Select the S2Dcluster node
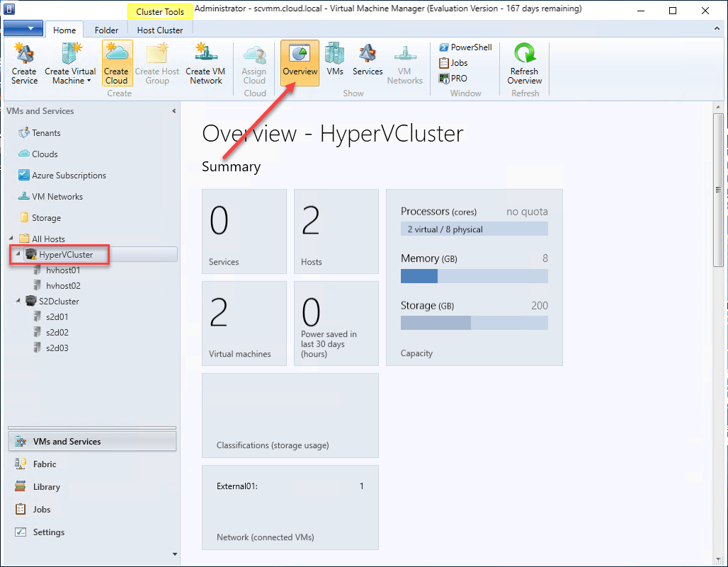This screenshot has height=567, width=728. (59, 302)
